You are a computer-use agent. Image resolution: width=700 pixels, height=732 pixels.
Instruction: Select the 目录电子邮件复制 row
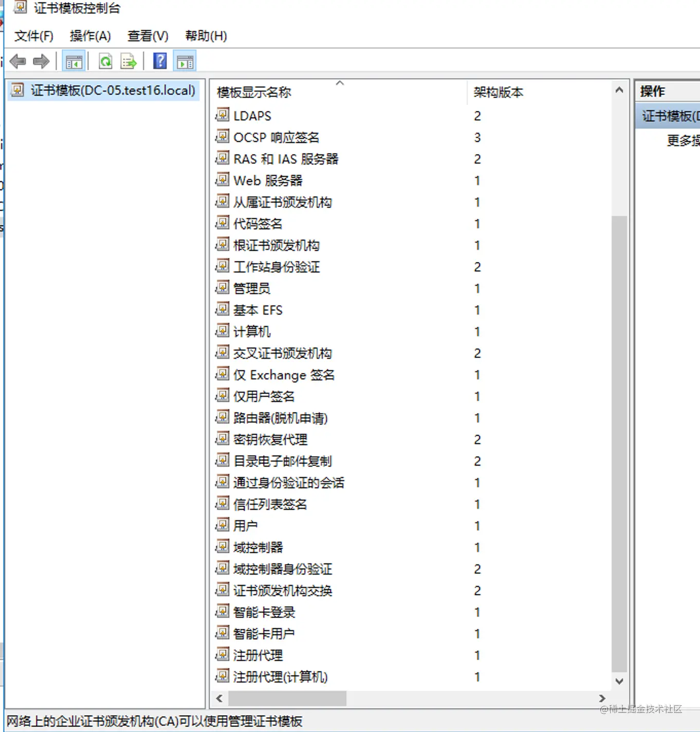click(411, 461)
